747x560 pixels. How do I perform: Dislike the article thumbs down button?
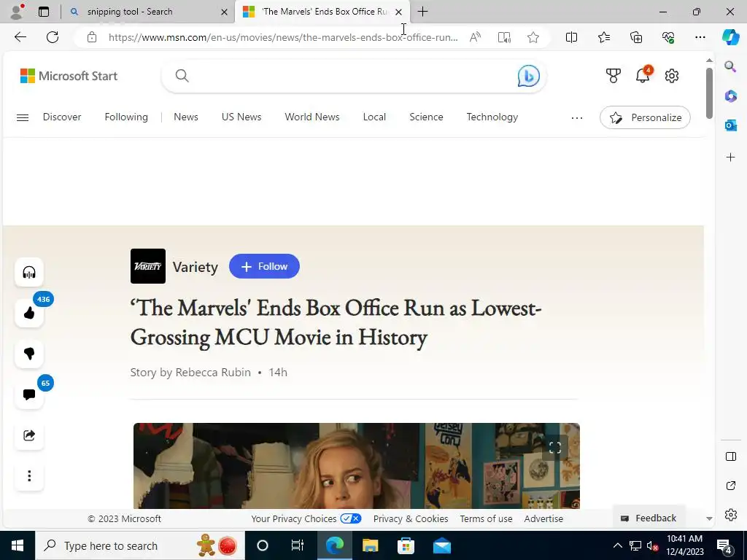29,354
